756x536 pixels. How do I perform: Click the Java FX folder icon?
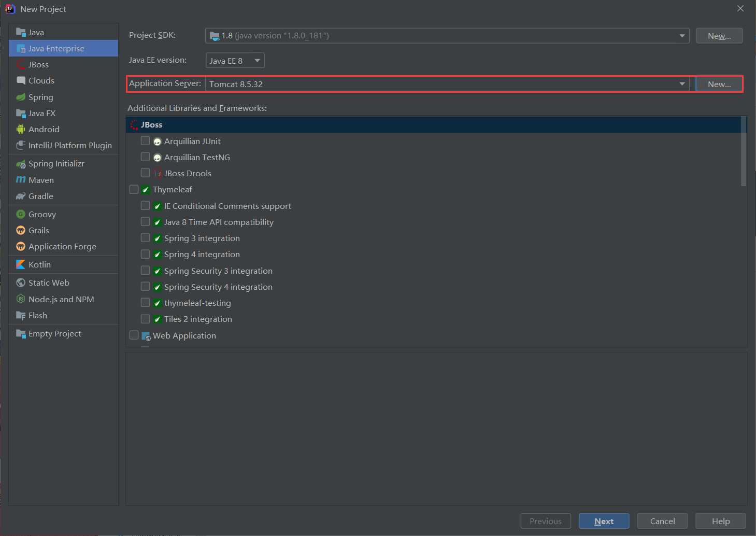tap(21, 113)
